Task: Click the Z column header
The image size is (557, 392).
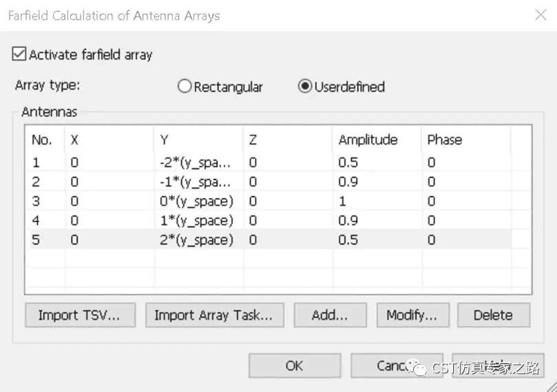Action: 253,140
